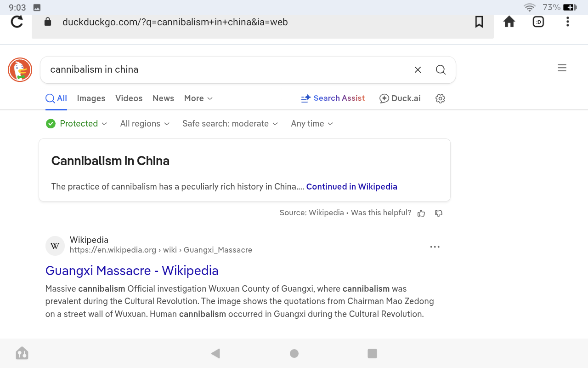Click the DuckDuckGo duck logo
This screenshot has width=588, height=368.
[20, 70]
